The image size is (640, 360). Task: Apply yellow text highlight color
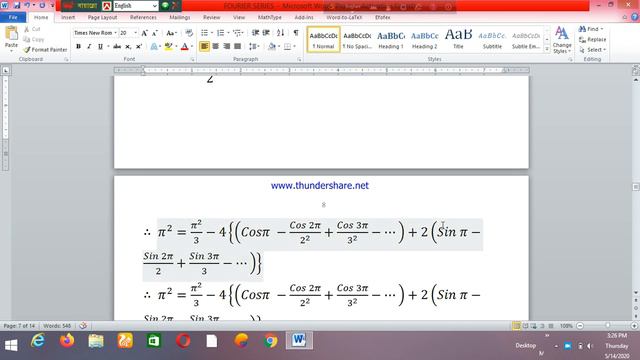tap(168, 47)
